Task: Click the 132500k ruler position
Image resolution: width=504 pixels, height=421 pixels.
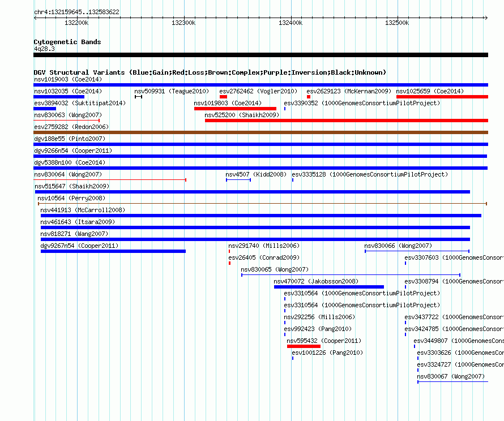Action: pyautogui.click(x=398, y=23)
